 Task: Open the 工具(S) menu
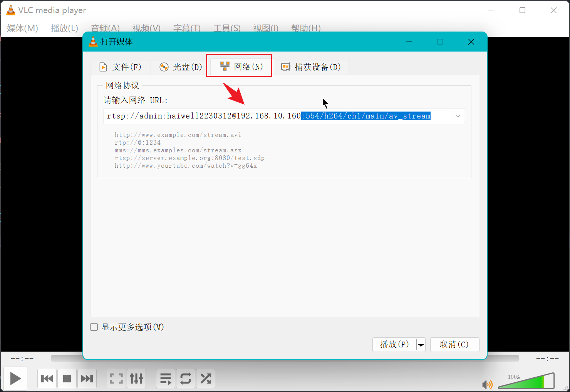click(x=227, y=28)
